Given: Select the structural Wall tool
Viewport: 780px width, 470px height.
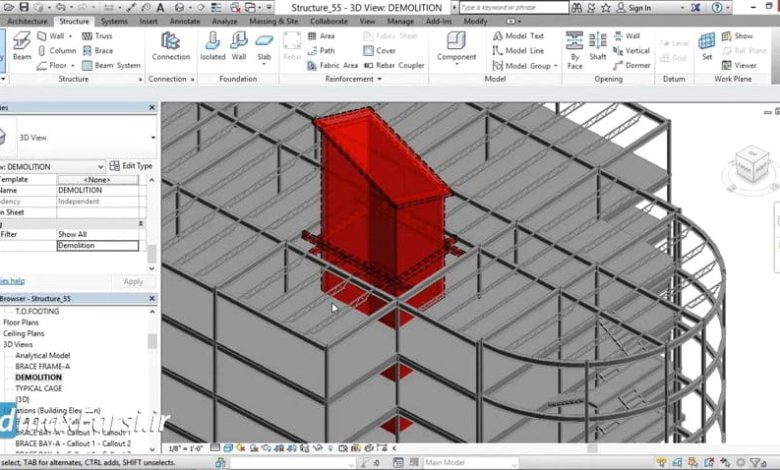Looking at the screenshot, I should [52, 36].
